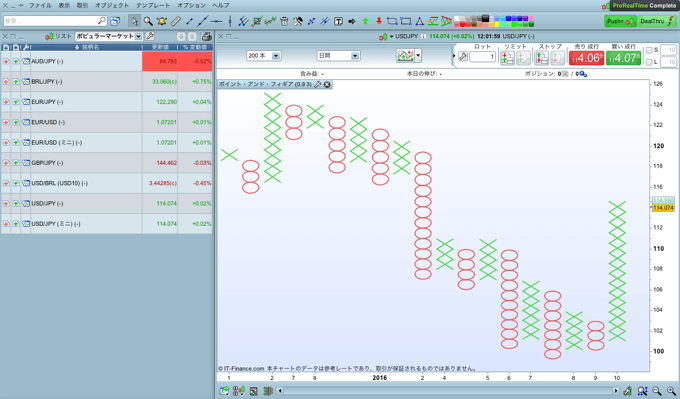This screenshot has width=680, height=399.
Task: Click the trash can delete objects icon
Action: point(284,21)
